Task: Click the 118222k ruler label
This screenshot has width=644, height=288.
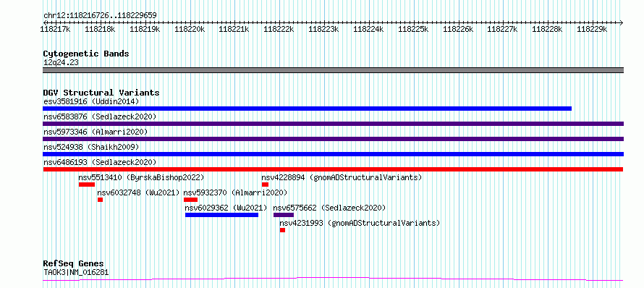Action: pos(279,29)
